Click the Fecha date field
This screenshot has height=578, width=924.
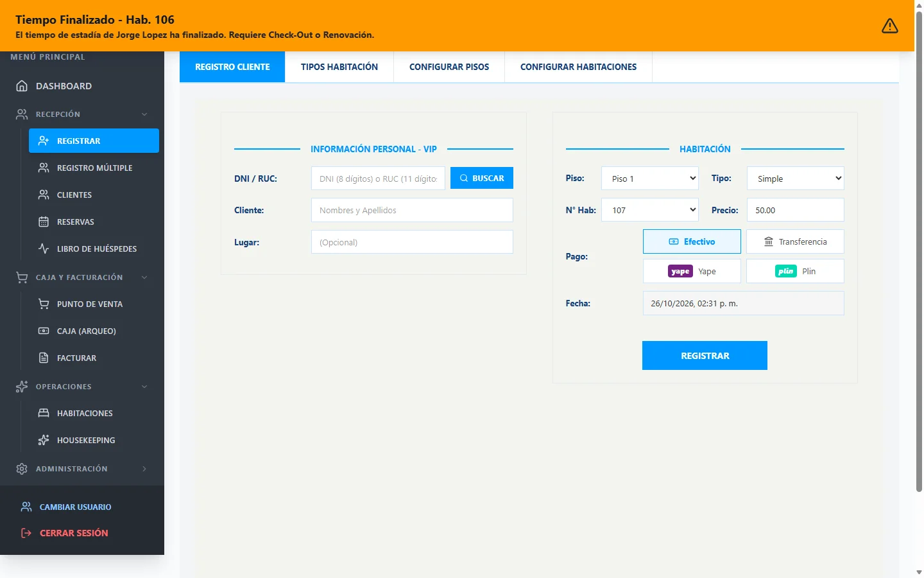click(744, 303)
